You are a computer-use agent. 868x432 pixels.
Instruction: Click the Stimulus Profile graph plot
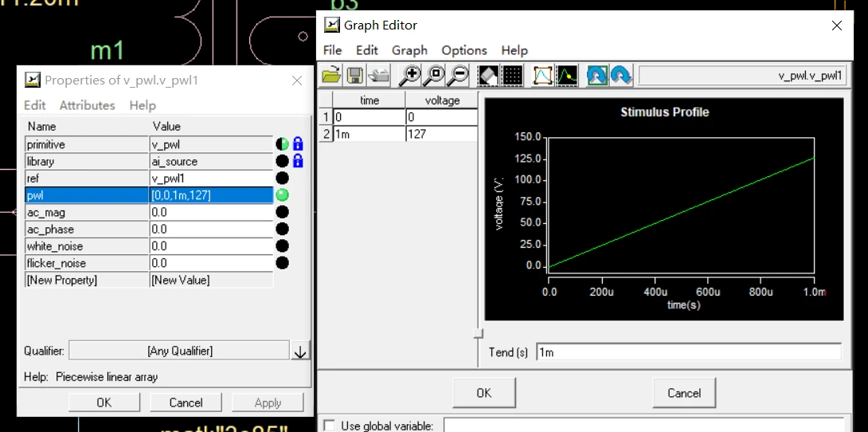[x=663, y=209]
